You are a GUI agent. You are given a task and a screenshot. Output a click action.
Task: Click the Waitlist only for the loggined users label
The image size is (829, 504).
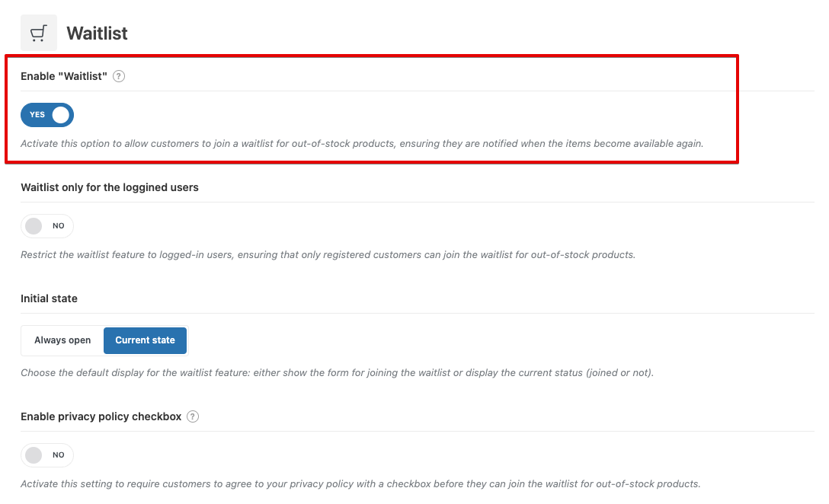point(110,187)
